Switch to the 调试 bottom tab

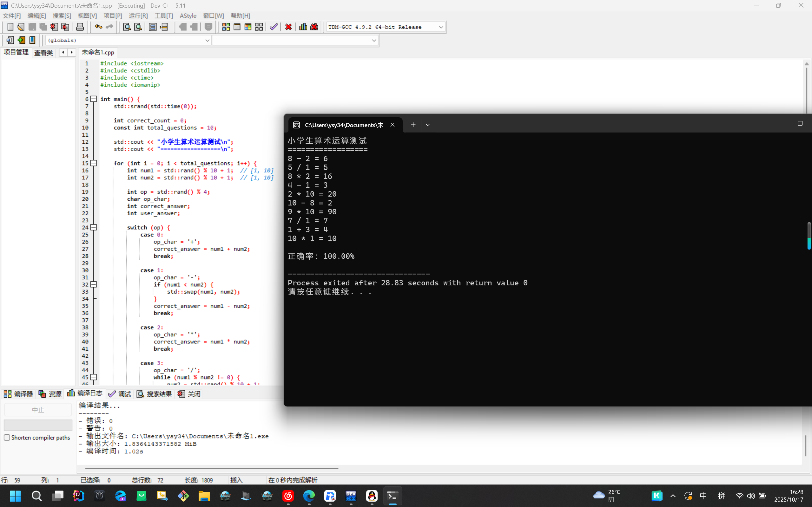[120, 394]
